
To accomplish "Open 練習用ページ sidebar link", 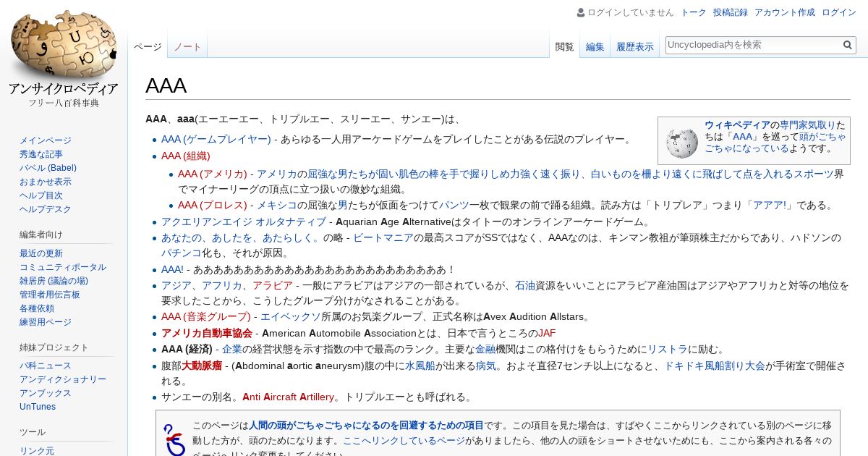I will pos(46,322).
